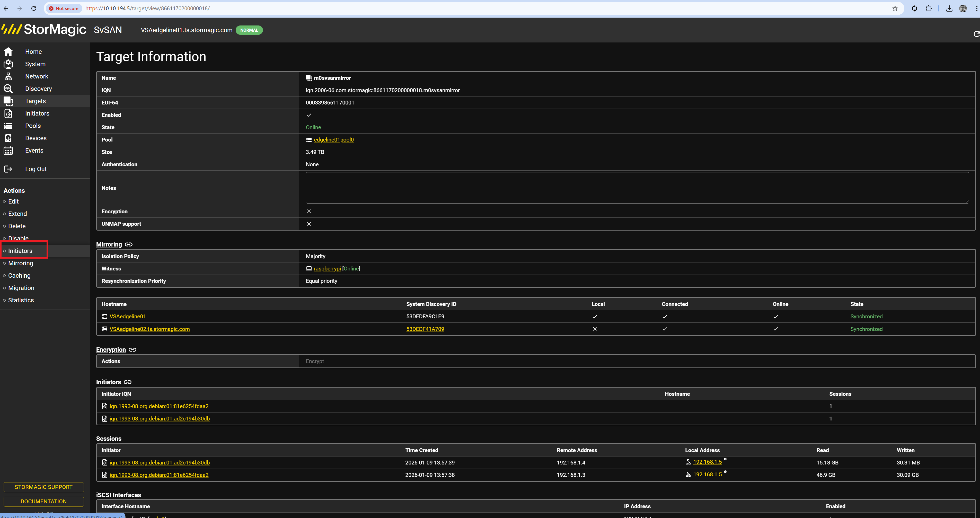This screenshot has height=518, width=980.
Task: Click the StorMagic logo
Action: coord(44,29)
